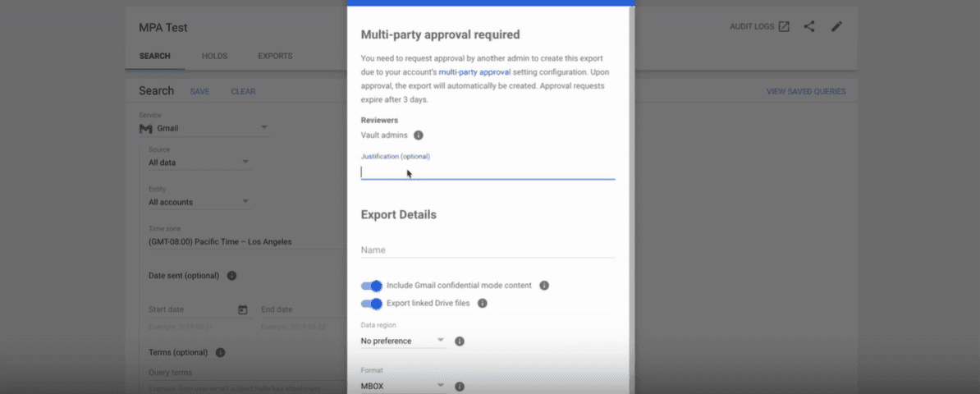Switch to the Holds tab
This screenshot has height=394, width=980.
click(214, 56)
